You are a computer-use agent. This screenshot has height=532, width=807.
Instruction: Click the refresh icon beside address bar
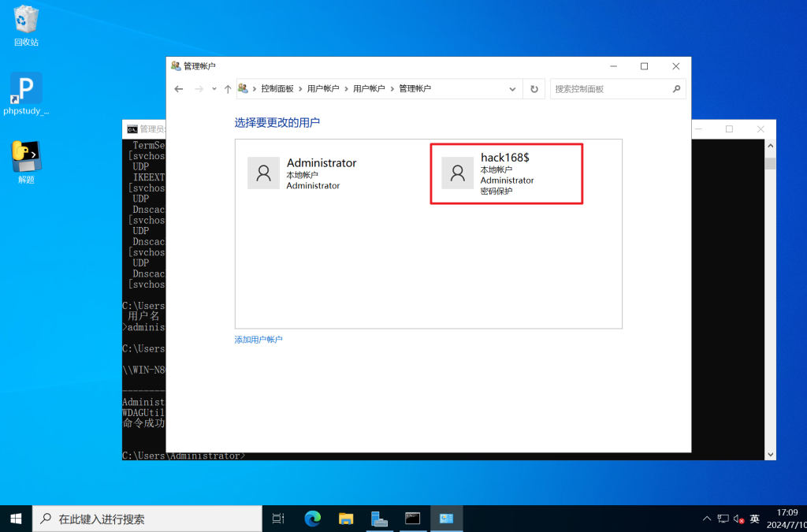click(x=534, y=89)
